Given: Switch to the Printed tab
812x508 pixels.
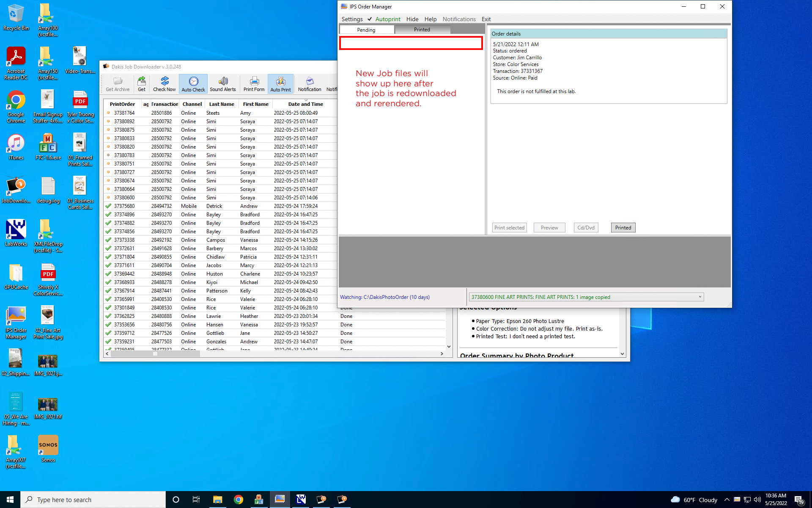Looking at the screenshot, I should (x=422, y=30).
